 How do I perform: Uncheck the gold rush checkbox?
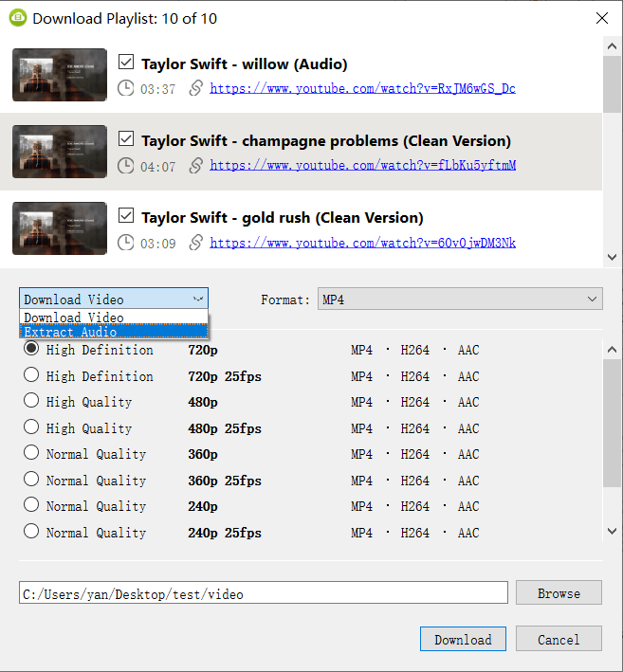(126, 215)
